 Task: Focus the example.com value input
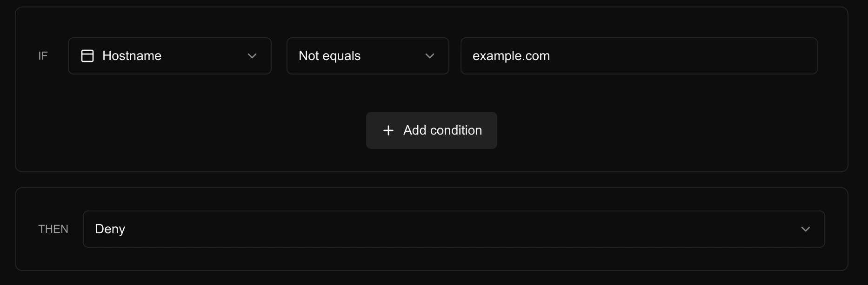point(639,56)
